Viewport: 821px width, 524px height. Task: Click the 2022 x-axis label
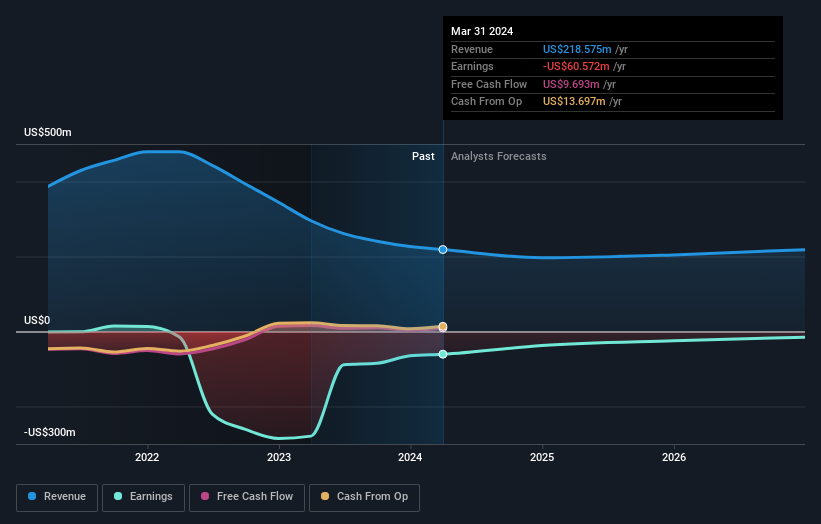(147, 457)
